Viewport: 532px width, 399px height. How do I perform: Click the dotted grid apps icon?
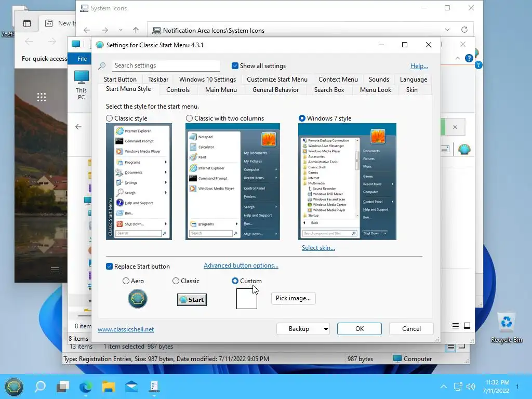(42, 97)
